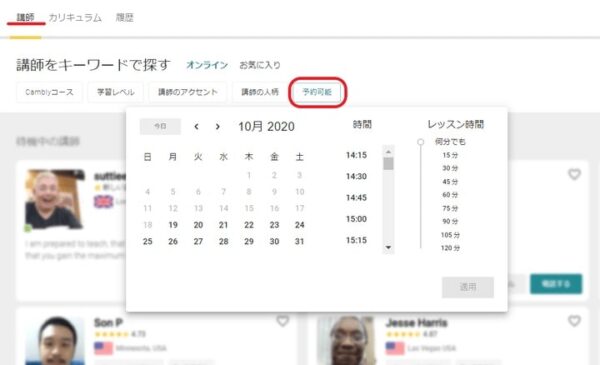Select October 23 in calendar
The width and height of the screenshot is (600, 365).
coord(274,225)
